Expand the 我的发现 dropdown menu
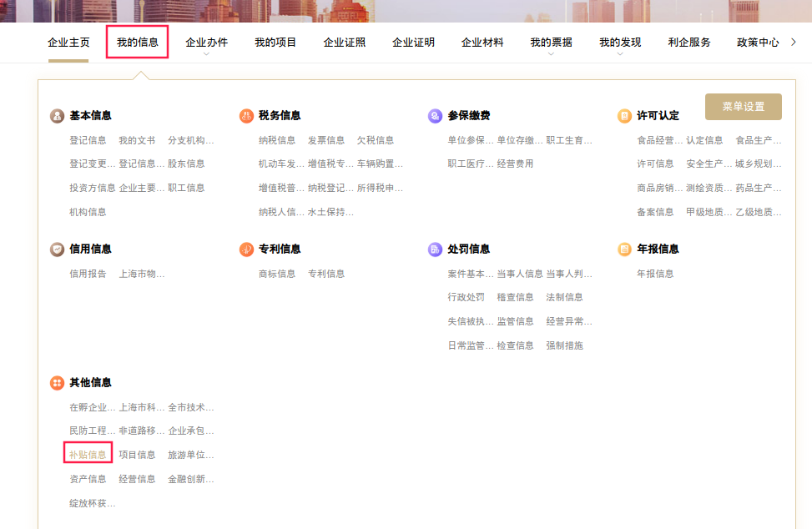The image size is (812, 529). [620, 43]
